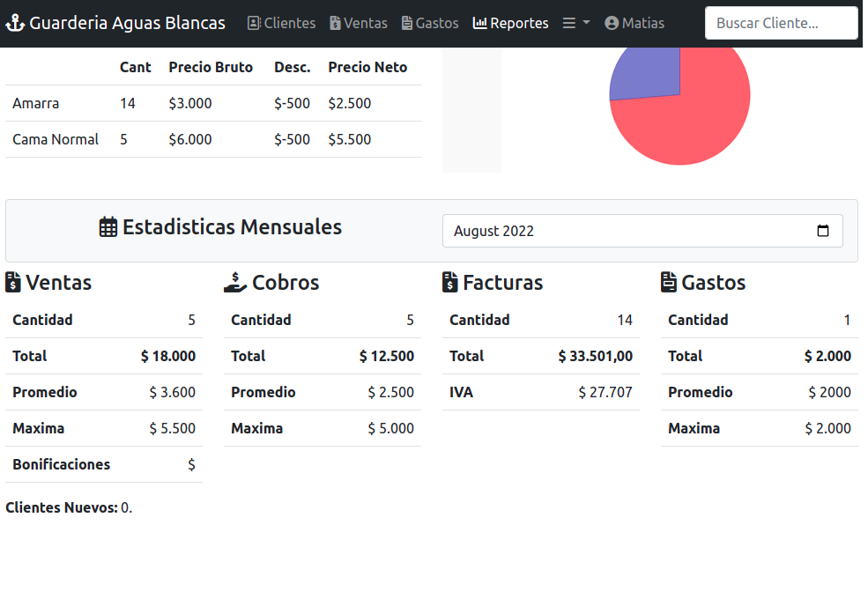
Task: Click the Cobros Maxima $ 5.000 value
Action: [x=391, y=428]
